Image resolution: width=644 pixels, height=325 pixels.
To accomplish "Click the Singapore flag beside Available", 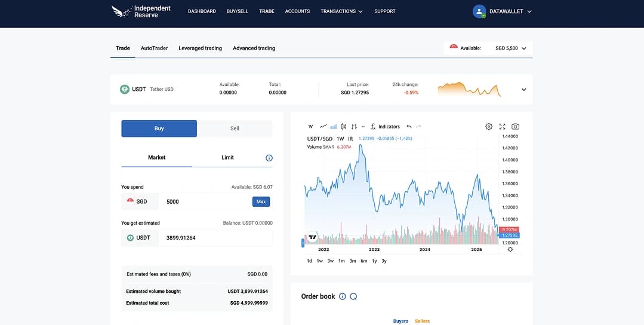I will coord(454,48).
